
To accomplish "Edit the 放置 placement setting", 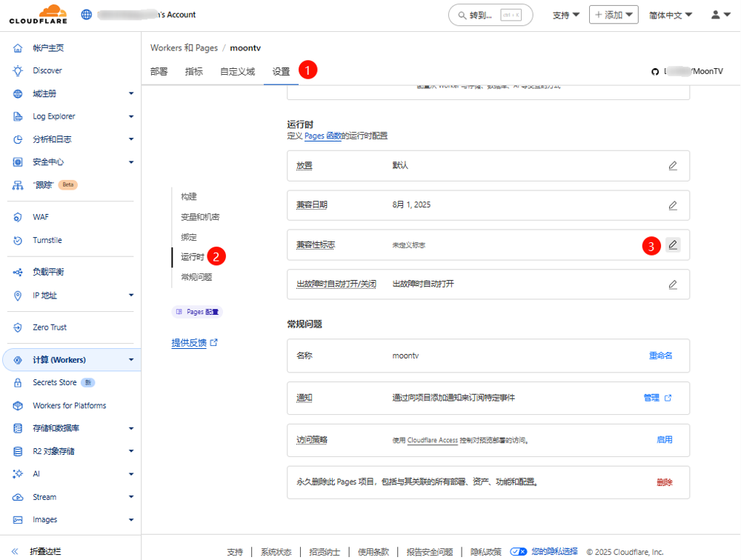I will (x=672, y=166).
